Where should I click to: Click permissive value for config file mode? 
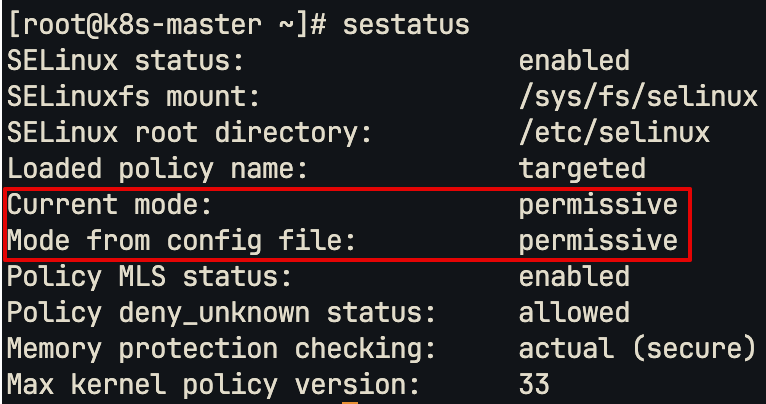click(598, 242)
